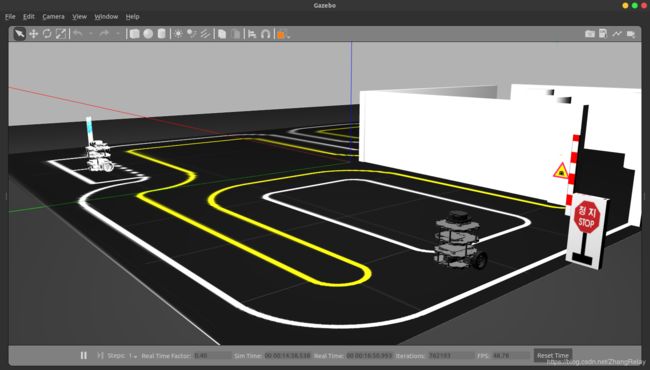
Task: Click the Copy icon in toolbar
Action: pyautogui.click(x=222, y=34)
